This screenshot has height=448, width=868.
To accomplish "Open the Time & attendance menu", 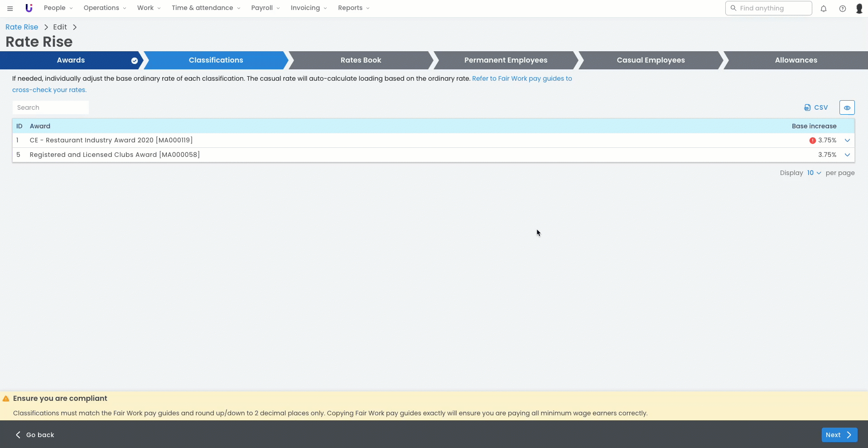I will coord(206,8).
